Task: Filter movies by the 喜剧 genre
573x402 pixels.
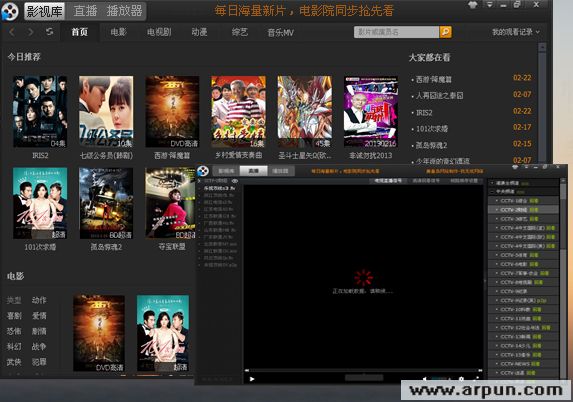Action: (14, 315)
